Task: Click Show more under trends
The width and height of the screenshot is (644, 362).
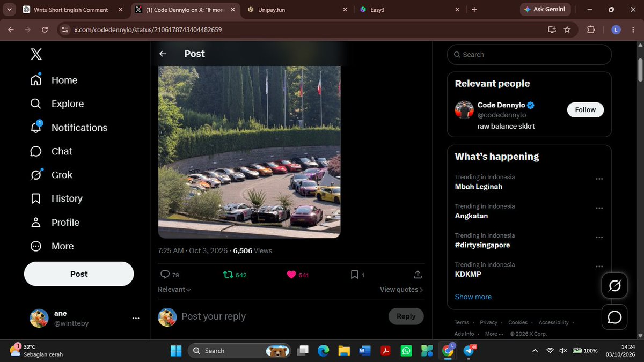Action: point(473,297)
